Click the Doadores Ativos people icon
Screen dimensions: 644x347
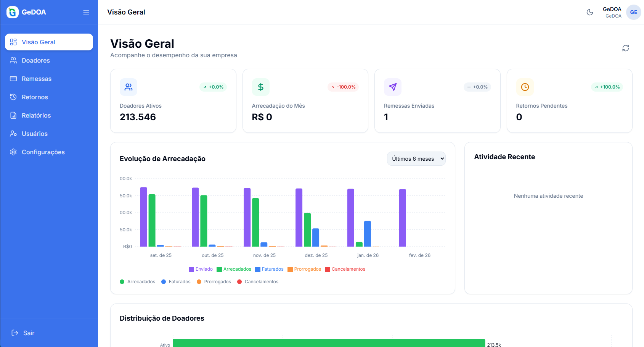128,87
